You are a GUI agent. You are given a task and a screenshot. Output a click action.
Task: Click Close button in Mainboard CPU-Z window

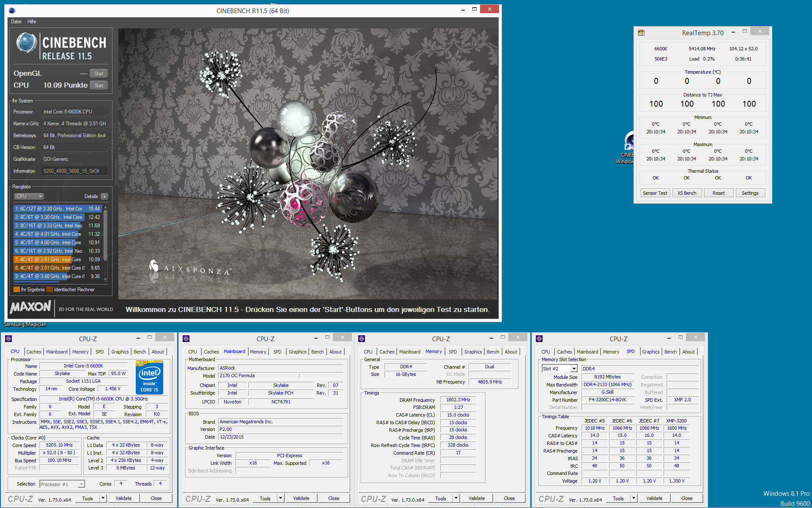(x=334, y=498)
